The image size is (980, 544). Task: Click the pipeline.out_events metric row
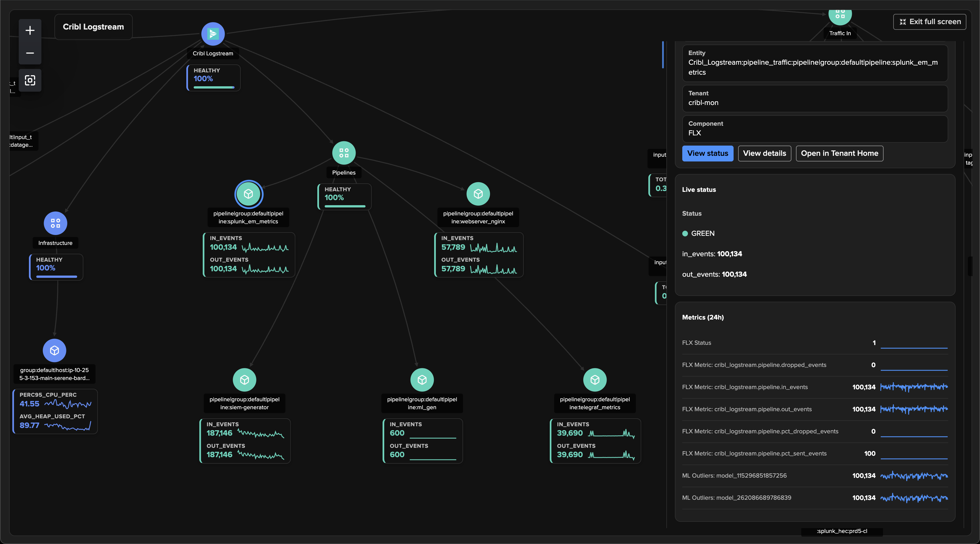coord(815,409)
